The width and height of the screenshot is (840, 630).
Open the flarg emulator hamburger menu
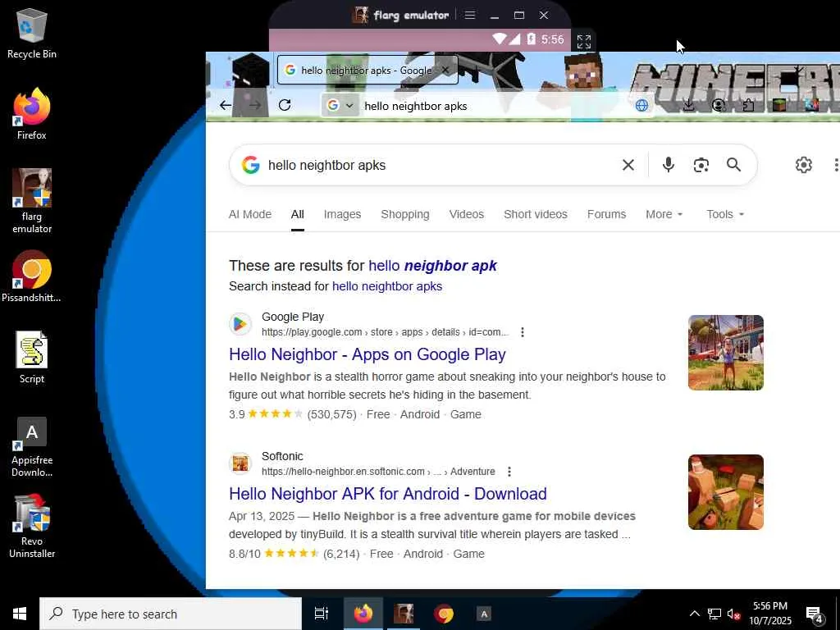tap(470, 15)
